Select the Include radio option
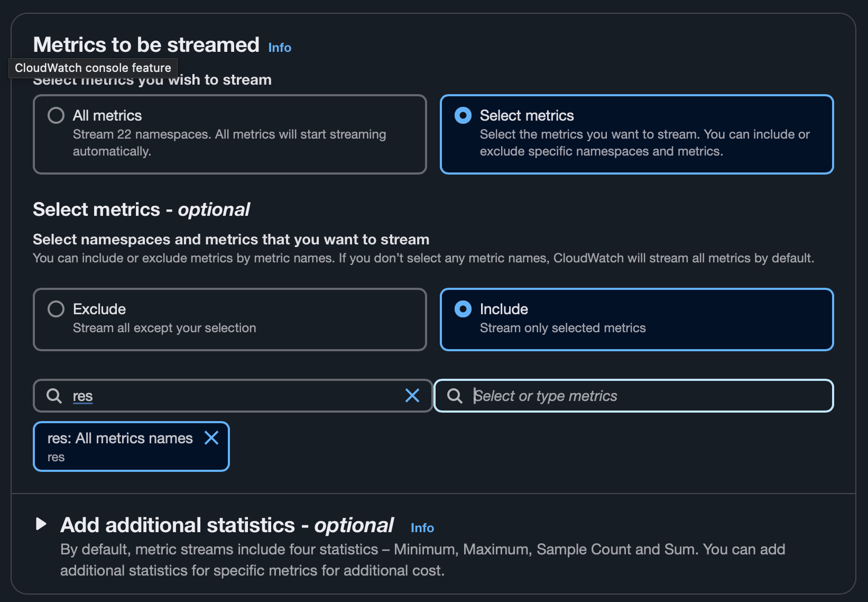Screen dimensions: 868x602 (463, 309)
